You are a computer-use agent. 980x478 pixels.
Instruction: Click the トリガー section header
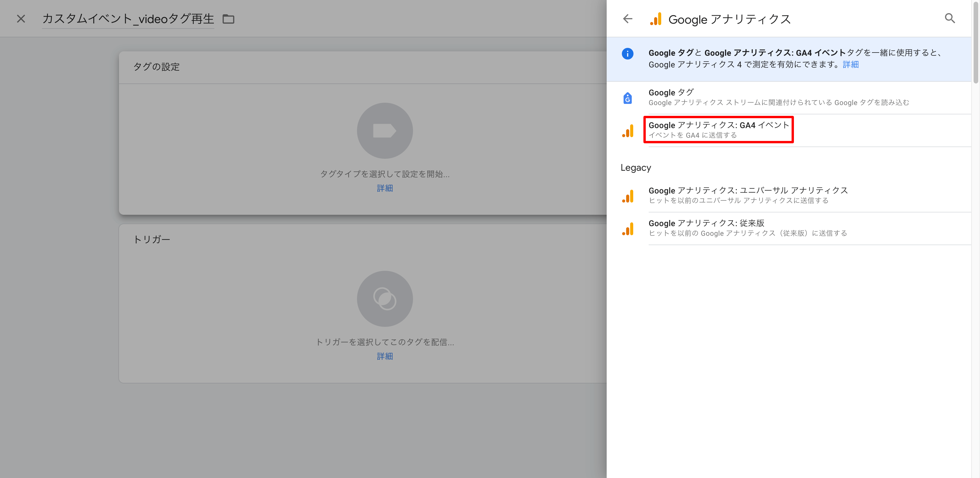click(152, 239)
